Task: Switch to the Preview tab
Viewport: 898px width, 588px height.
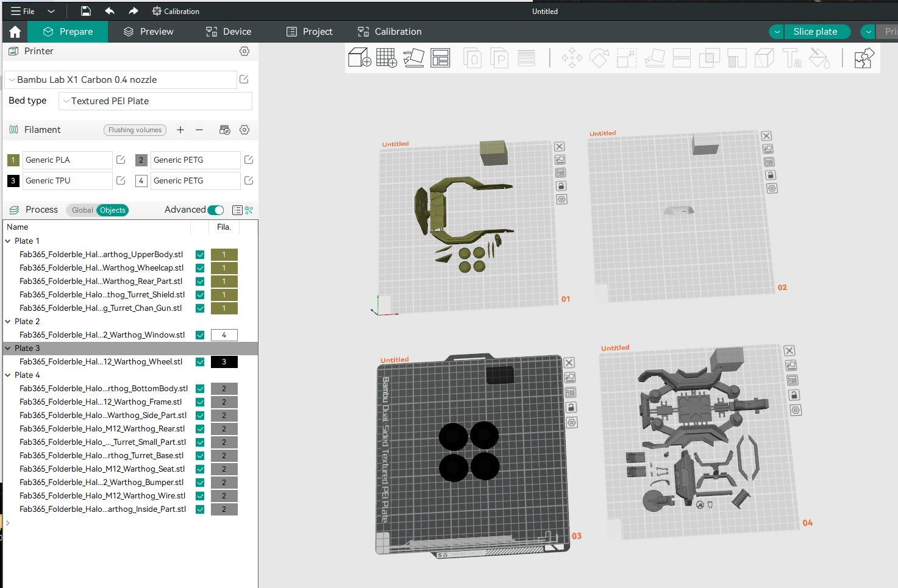Action: pyautogui.click(x=149, y=32)
